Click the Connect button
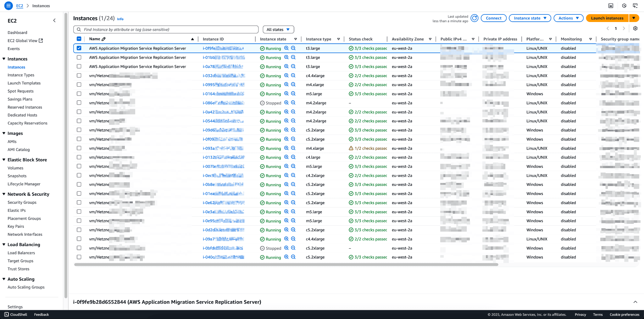Screen dimensions: 644x319 (x=494, y=18)
